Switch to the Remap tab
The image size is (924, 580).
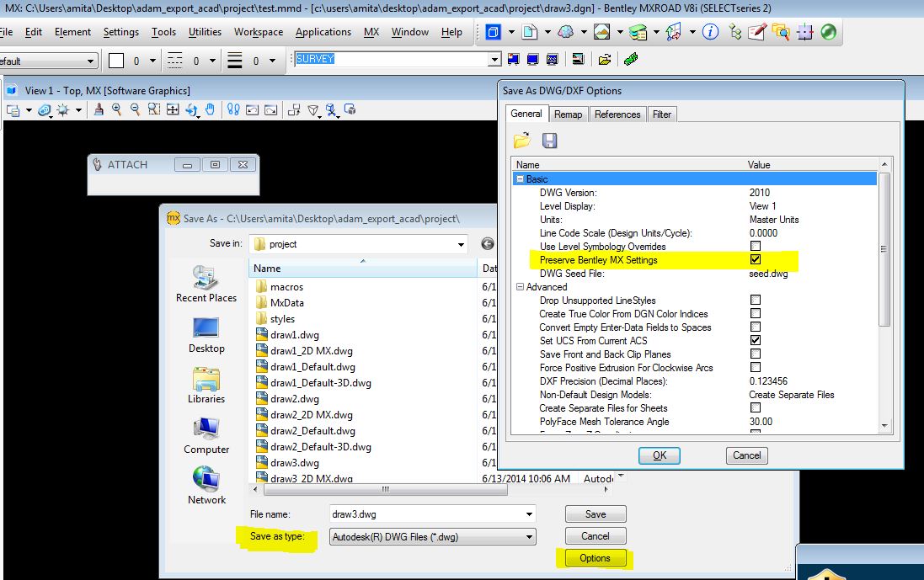[568, 114]
